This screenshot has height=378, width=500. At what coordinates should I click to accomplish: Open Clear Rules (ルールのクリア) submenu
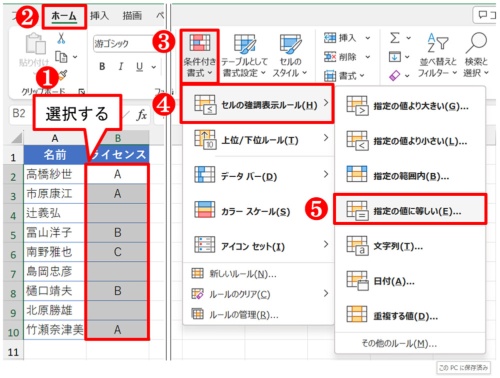coord(259,294)
